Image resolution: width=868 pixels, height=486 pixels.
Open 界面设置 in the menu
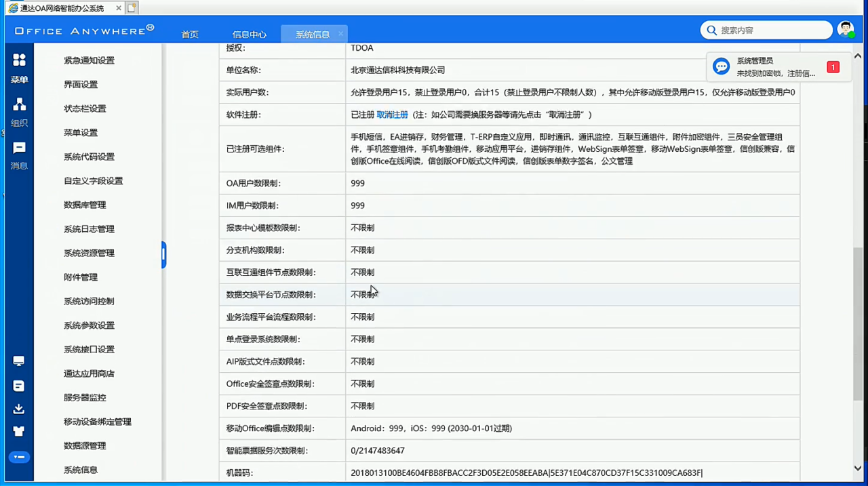tap(81, 85)
